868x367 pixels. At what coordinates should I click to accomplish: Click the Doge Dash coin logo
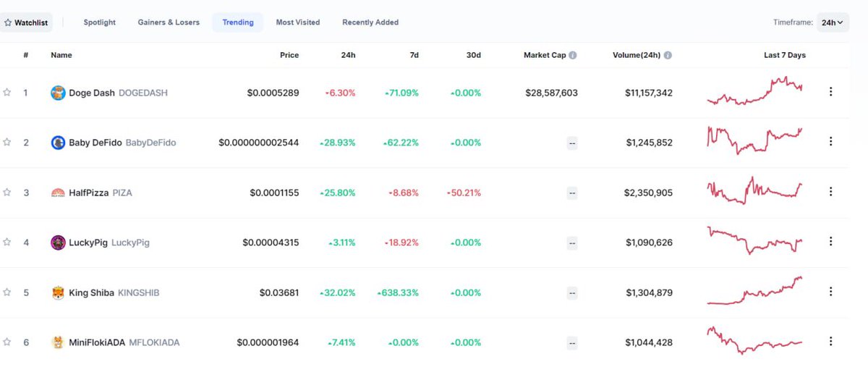click(x=58, y=93)
